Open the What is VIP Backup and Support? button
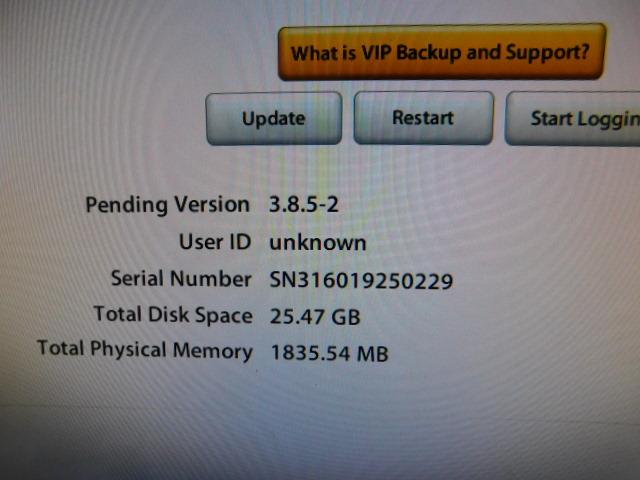 coord(442,52)
